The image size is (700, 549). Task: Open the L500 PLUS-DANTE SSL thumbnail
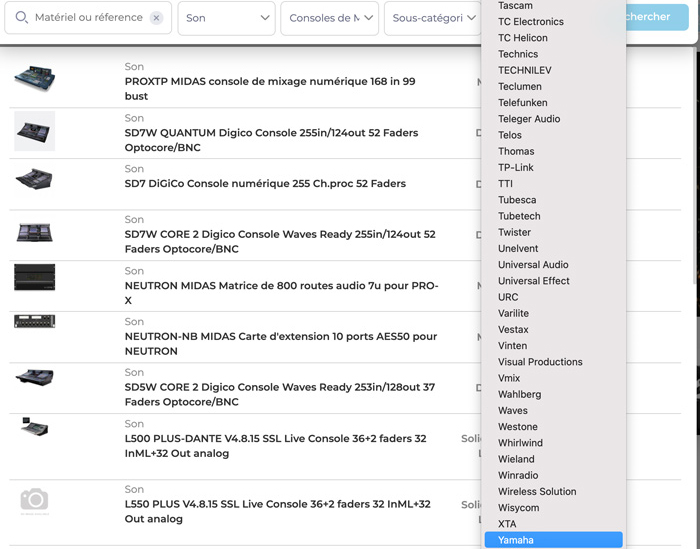35,427
